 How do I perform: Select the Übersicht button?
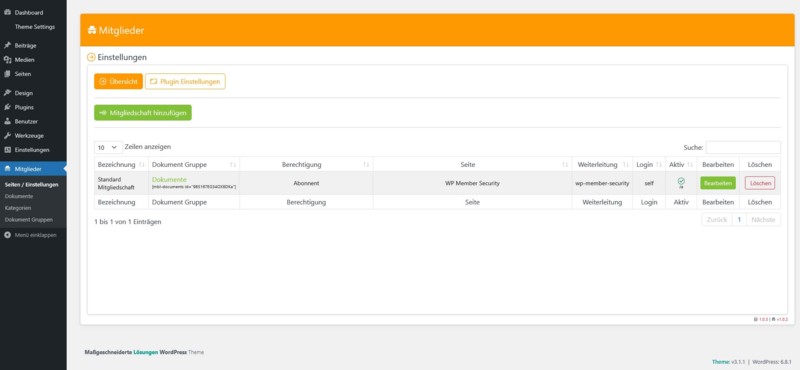coord(118,82)
